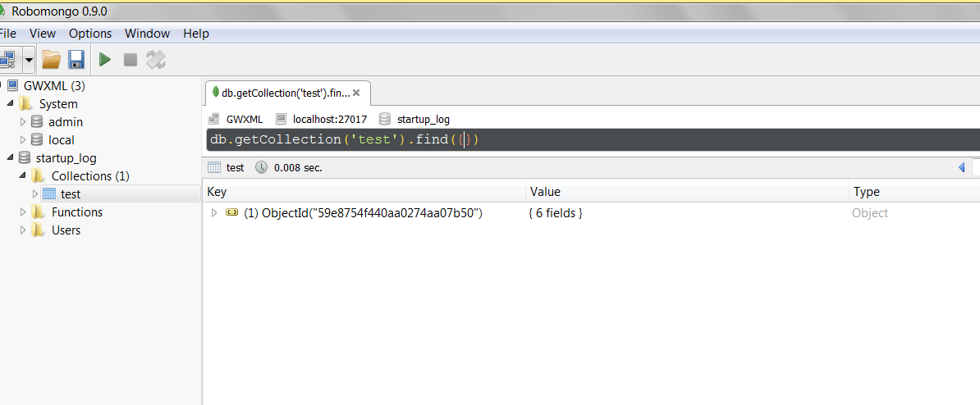Click the gray Stop execution button
Viewport: 980px width, 405px height.
(x=130, y=60)
